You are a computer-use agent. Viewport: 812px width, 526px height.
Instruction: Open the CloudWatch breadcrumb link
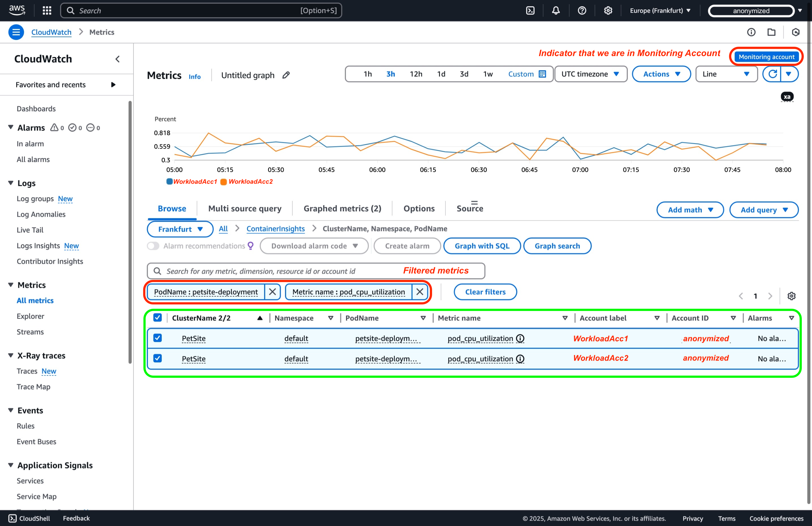coord(51,32)
